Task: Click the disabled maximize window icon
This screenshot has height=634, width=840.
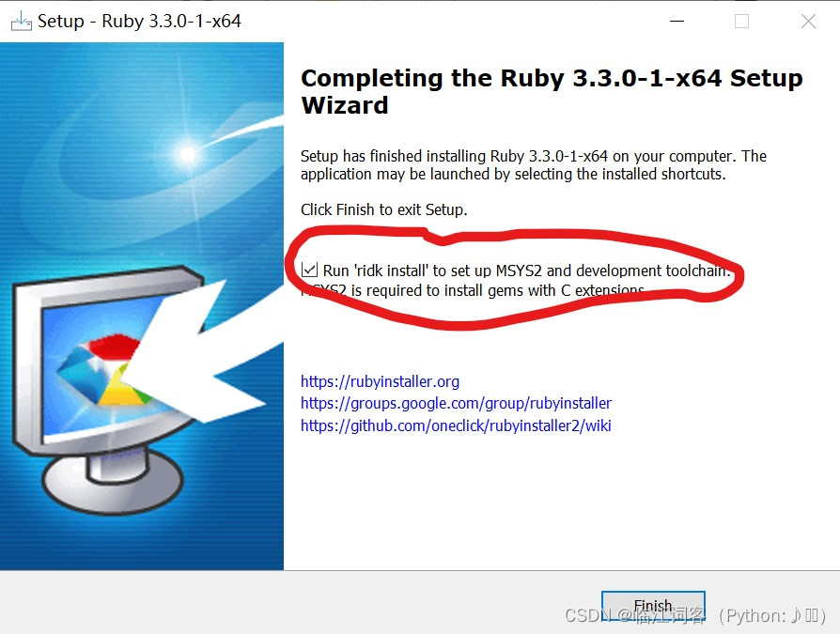Action: pyautogui.click(x=742, y=22)
